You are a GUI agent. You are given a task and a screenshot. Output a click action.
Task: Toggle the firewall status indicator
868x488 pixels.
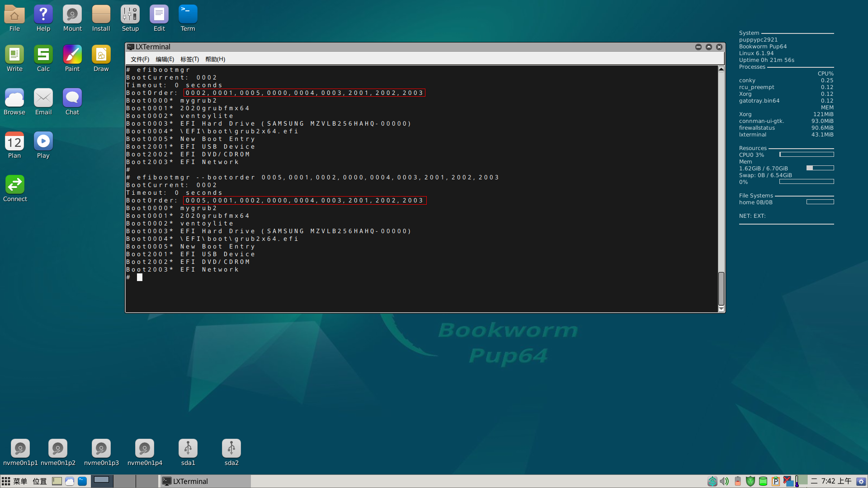(x=750, y=481)
